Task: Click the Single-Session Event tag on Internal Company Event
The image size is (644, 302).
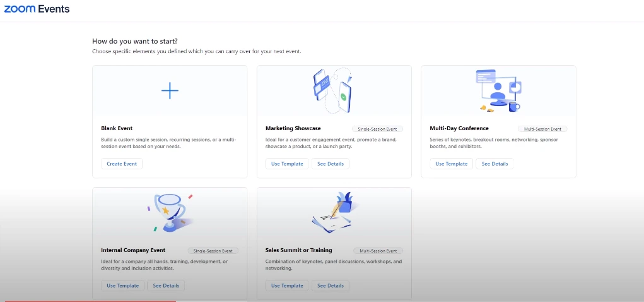Action: (213, 251)
